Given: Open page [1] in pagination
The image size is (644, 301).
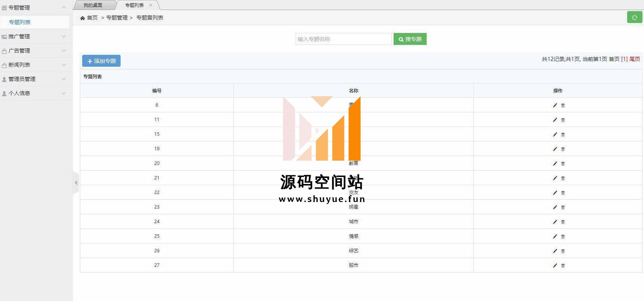Looking at the screenshot, I should (x=624, y=59).
